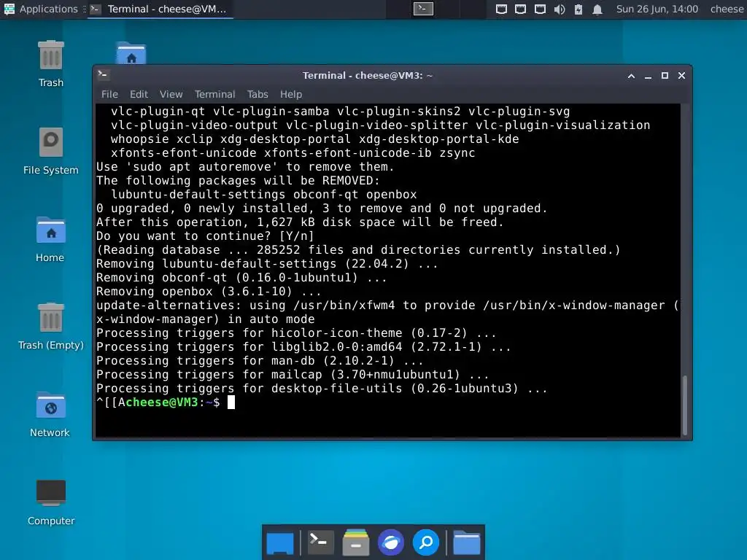Launch the web browser from the dock
The image size is (747, 560).
point(391,542)
